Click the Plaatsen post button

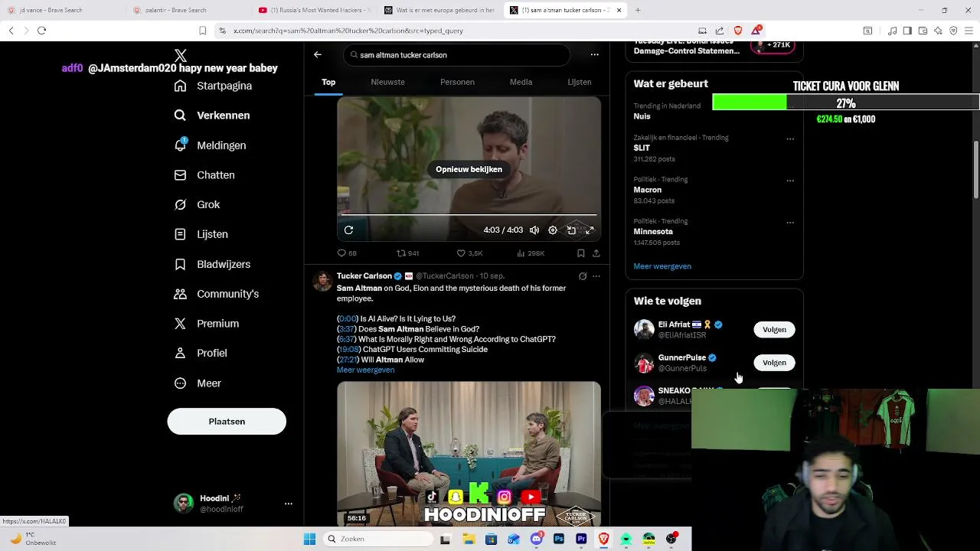(x=227, y=422)
